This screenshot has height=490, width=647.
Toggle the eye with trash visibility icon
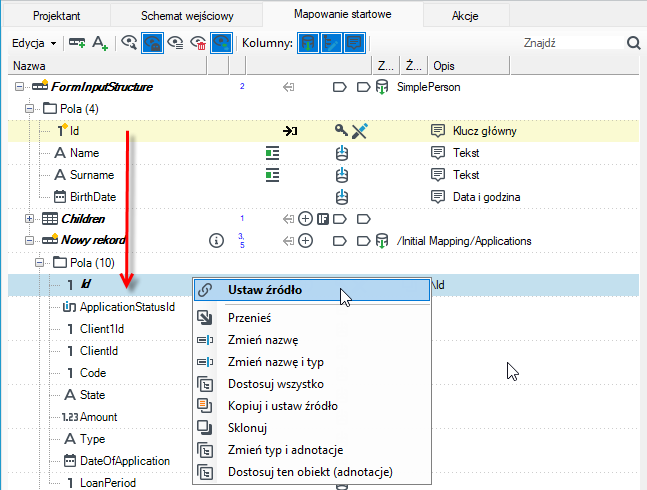pyautogui.click(x=198, y=43)
